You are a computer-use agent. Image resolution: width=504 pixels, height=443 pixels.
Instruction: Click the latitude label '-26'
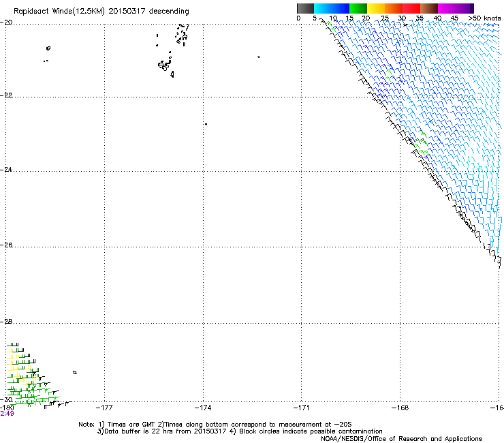[x=6, y=245]
